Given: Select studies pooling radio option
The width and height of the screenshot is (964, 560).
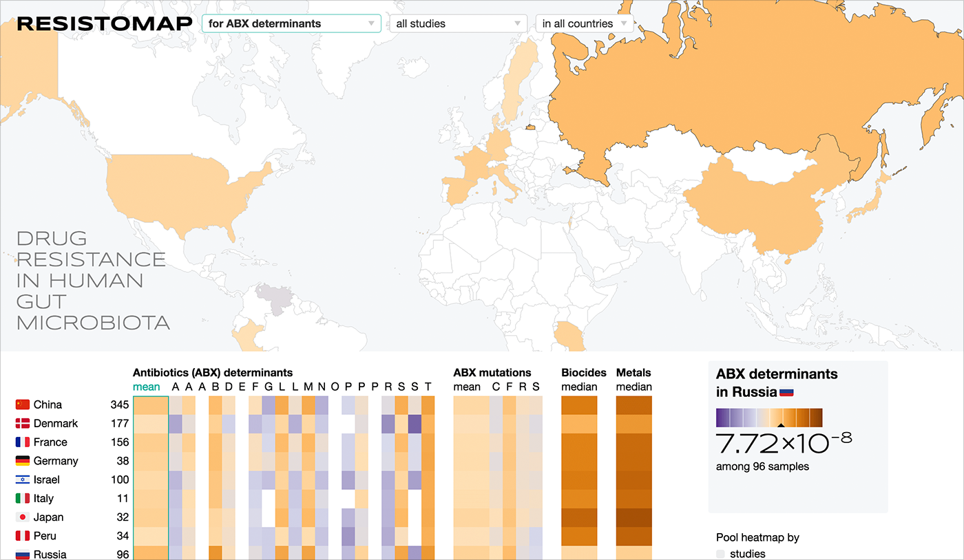Looking at the screenshot, I should [x=720, y=554].
